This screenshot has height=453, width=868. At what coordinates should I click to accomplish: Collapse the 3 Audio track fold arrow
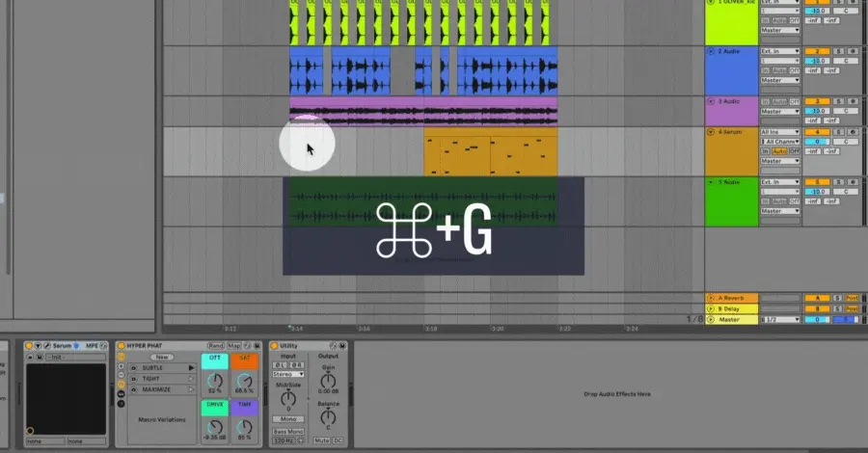(x=711, y=101)
